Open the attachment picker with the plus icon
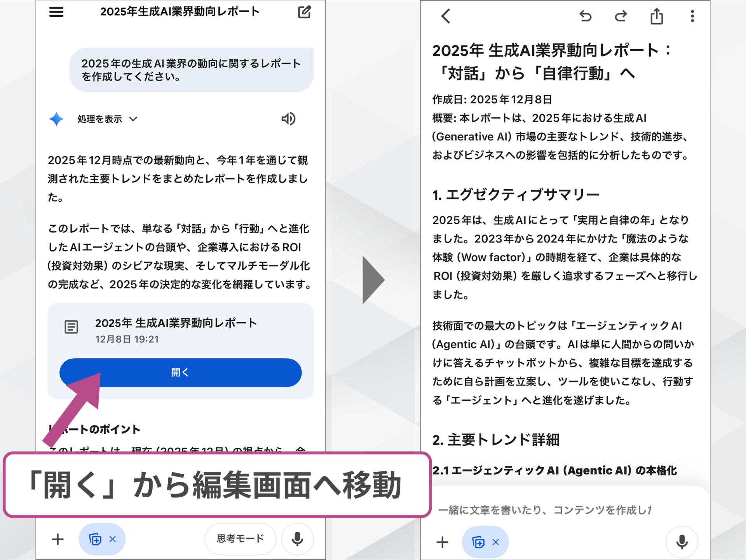The image size is (746, 560). click(58, 539)
